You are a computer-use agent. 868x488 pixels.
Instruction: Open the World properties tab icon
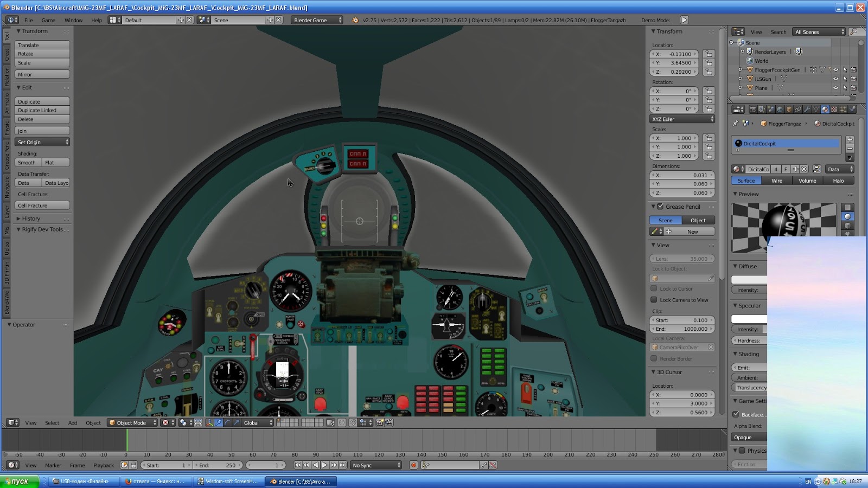780,110
